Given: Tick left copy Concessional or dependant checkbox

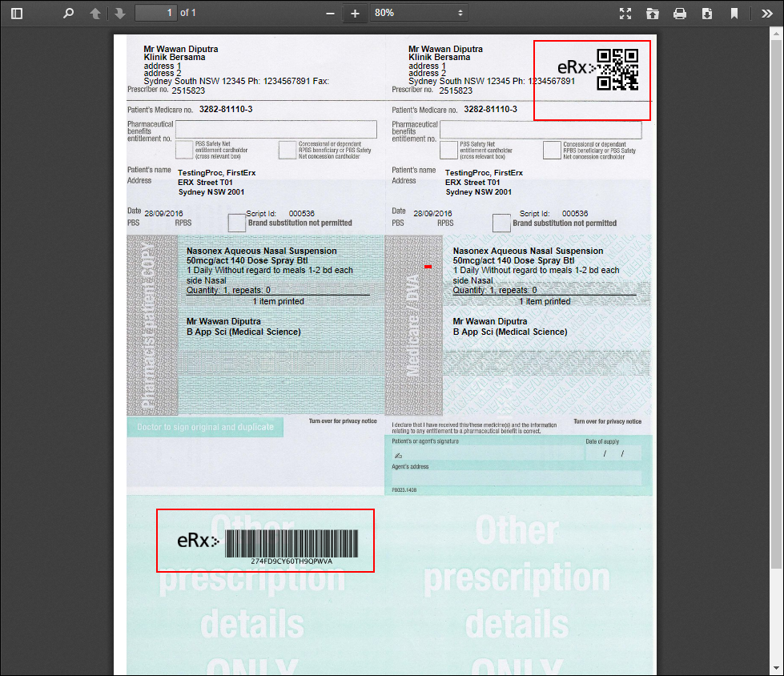Looking at the screenshot, I should click(x=287, y=150).
